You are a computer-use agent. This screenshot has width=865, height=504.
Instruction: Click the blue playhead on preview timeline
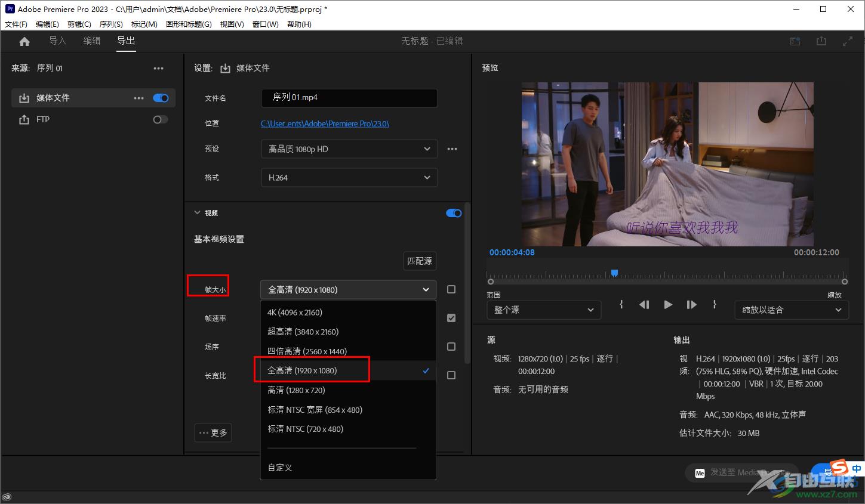click(614, 273)
